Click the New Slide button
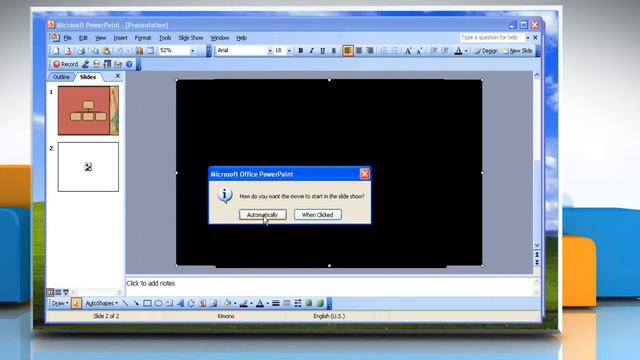Viewport: 640px width, 360px height. (x=517, y=51)
